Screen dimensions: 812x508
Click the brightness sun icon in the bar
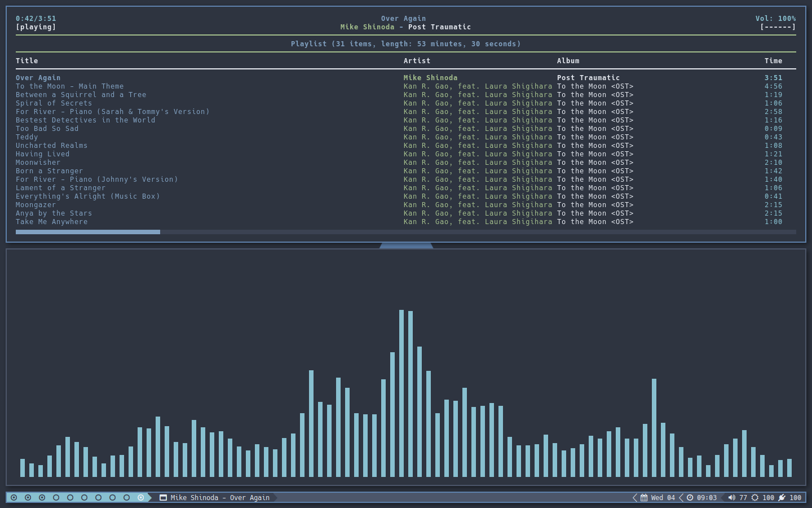pos(755,498)
